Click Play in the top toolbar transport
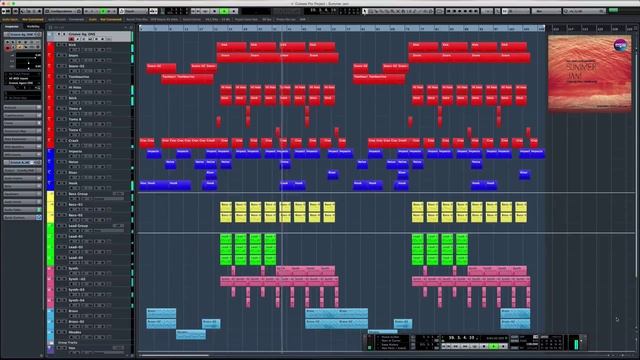 [224, 11]
